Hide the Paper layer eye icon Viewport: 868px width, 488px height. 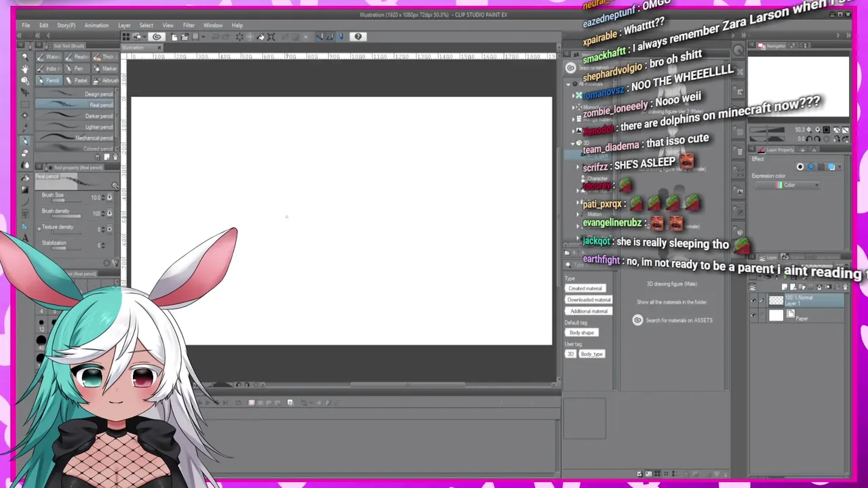[753, 315]
